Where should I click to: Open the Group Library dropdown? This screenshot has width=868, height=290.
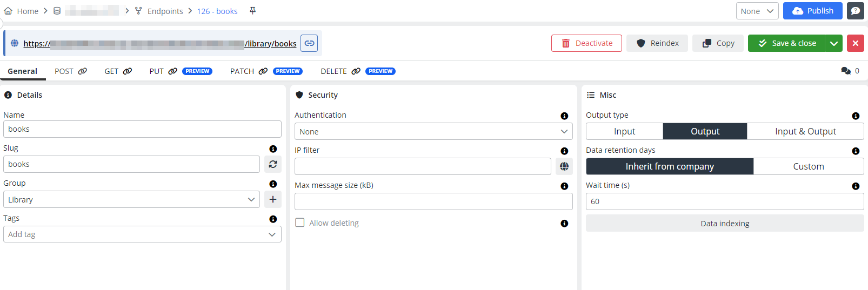click(131, 199)
